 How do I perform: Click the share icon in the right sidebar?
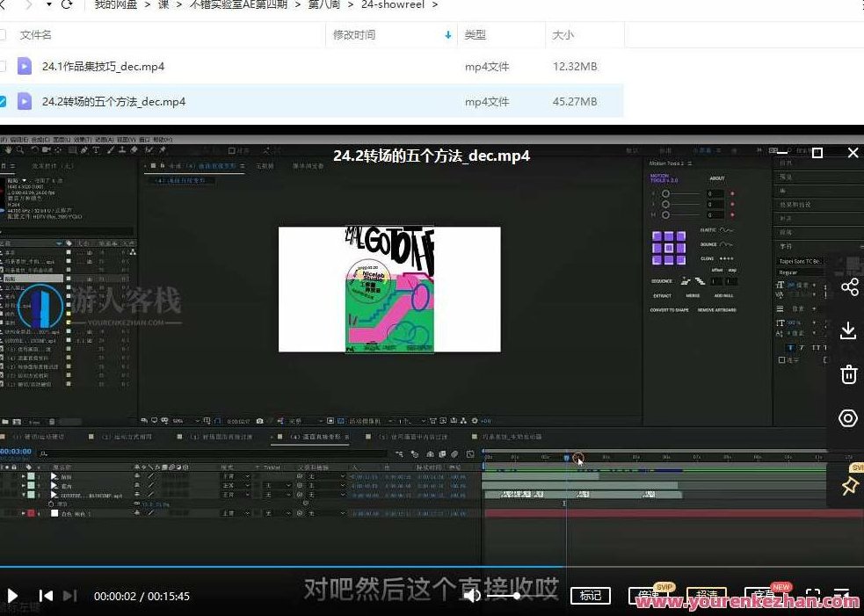click(848, 286)
